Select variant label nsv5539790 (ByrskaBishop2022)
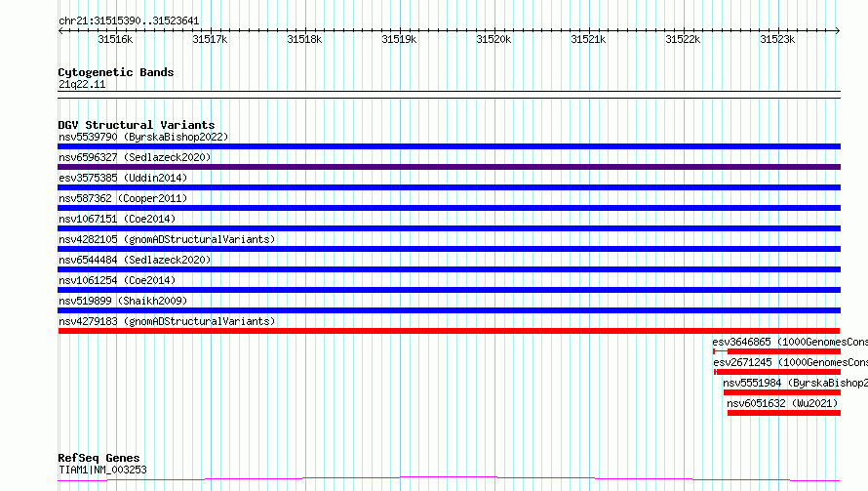Viewport: 868px width, 491px height. pyautogui.click(x=143, y=137)
